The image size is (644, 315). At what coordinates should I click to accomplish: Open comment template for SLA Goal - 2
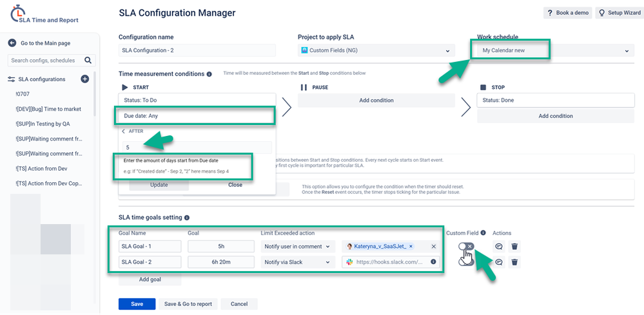coord(499,262)
